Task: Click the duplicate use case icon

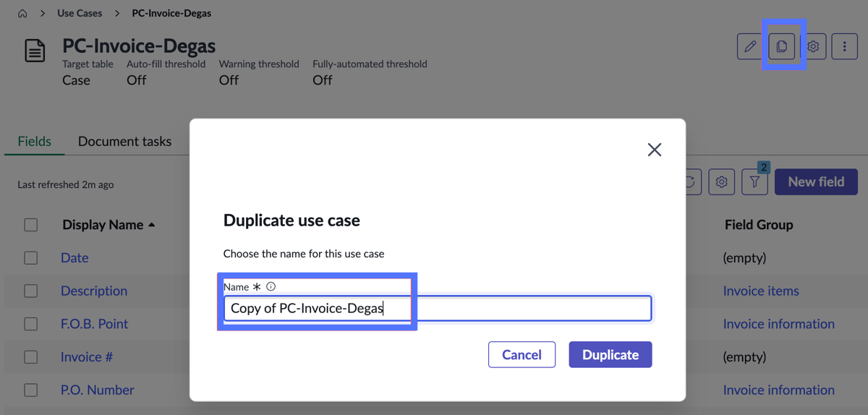Action: point(782,46)
